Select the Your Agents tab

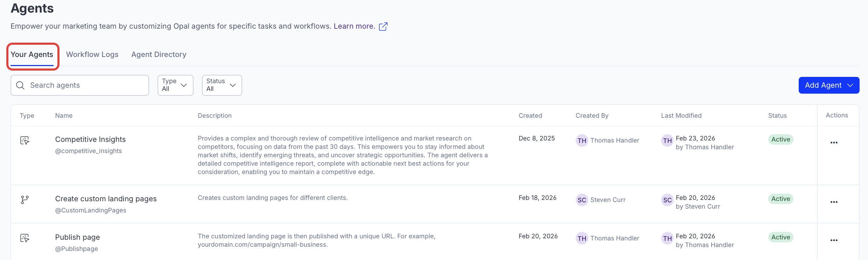pyautogui.click(x=32, y=55)
